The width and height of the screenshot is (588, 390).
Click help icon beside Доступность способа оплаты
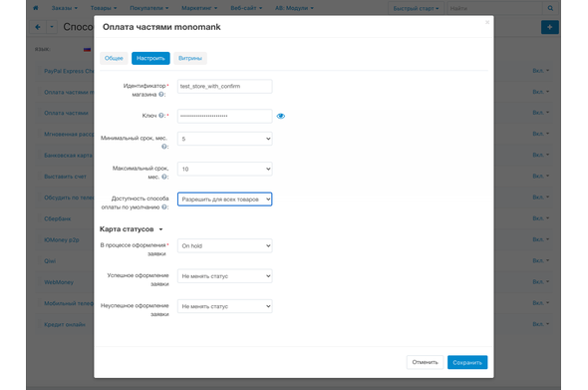163,206
